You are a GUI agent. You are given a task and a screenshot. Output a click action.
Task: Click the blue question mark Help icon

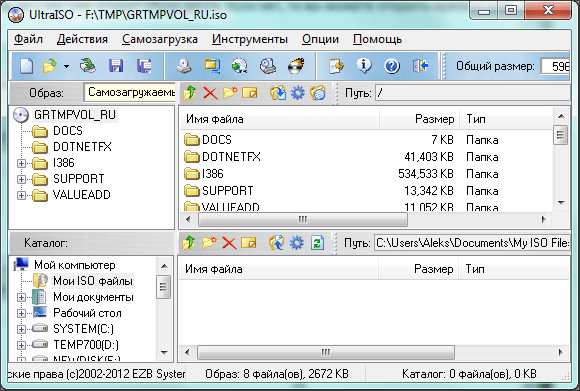tap(392, 66)
